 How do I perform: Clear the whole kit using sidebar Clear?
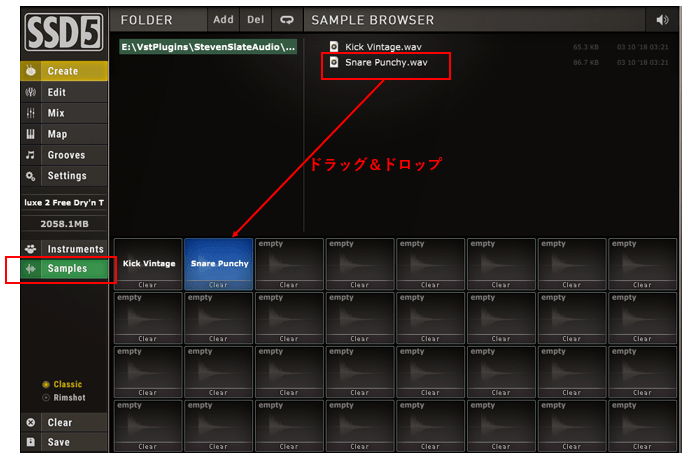[64, 422]
